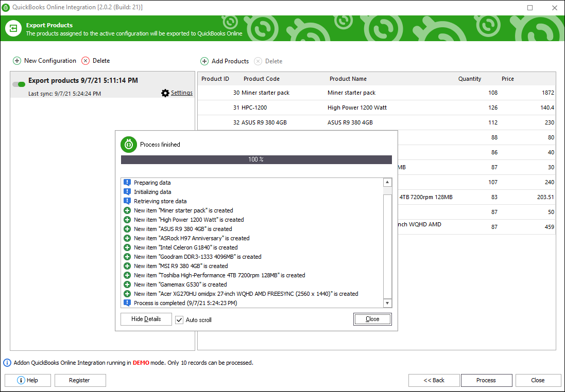Maximize the QuickBooks Online Integration window

click(x=529, y=8)
